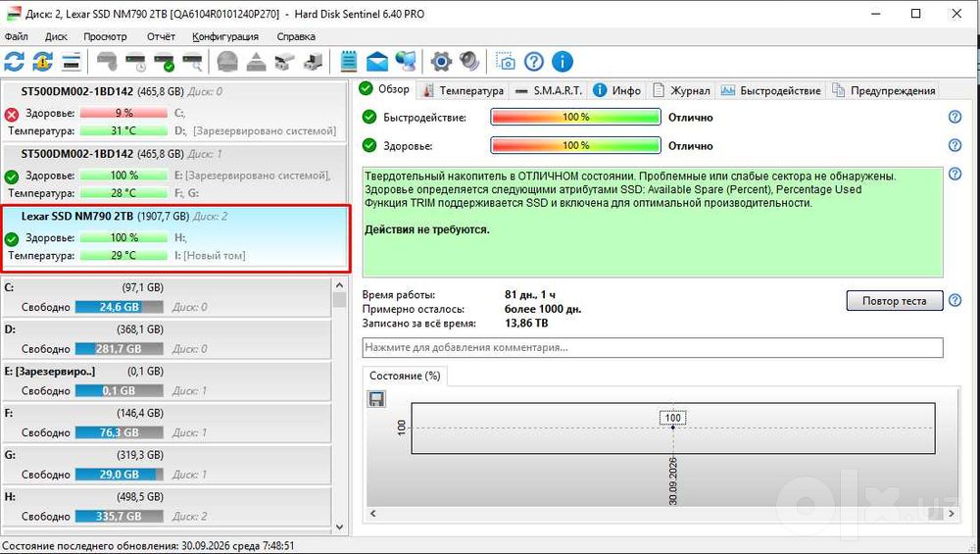Open settings with the gear toolbar icon
The width and height of the screenshot is (980, 554).
(441, 61)
